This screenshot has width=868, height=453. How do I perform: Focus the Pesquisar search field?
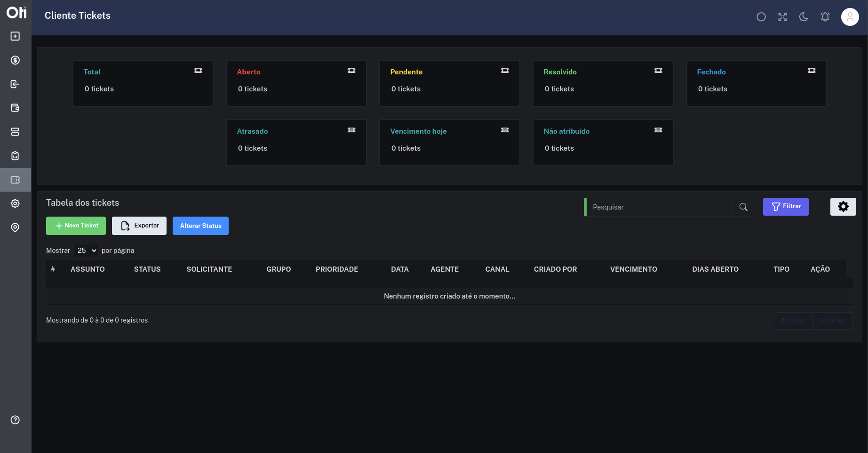(x=659, y=207)
